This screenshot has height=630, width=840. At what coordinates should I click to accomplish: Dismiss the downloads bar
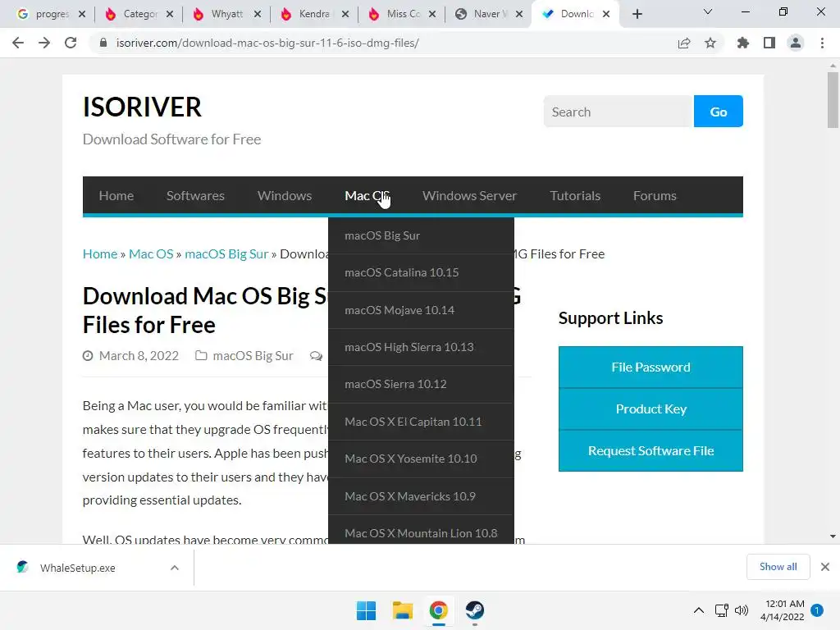coord(825,567)
